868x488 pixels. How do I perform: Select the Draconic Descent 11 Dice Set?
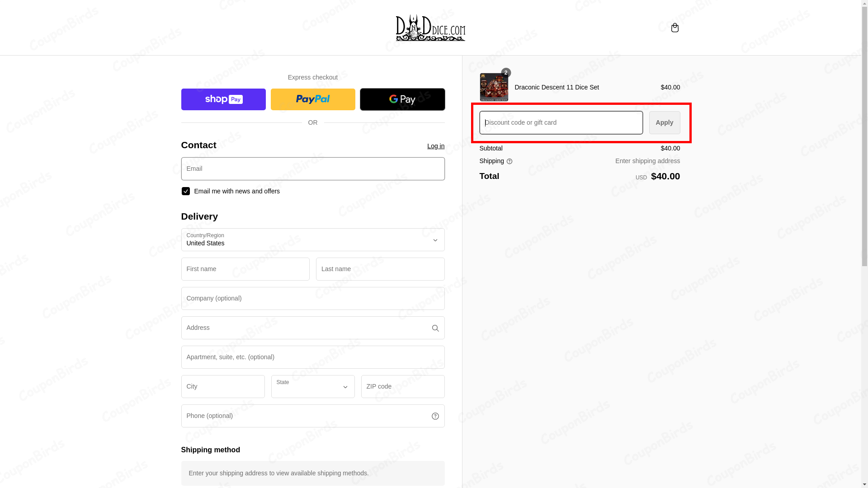pyautogui.click(x=557, y=87)
